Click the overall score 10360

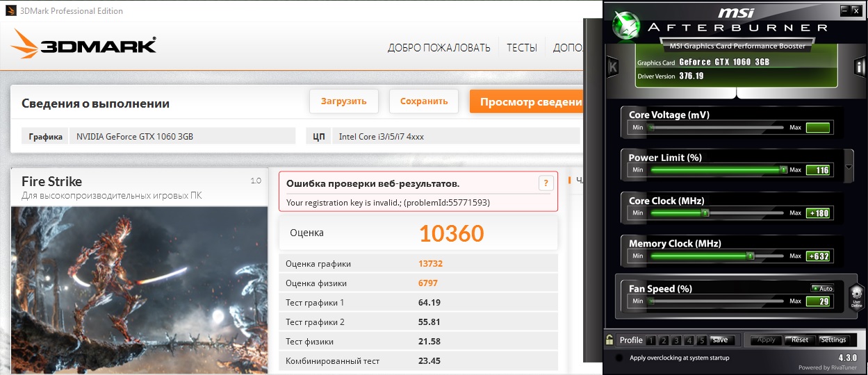click(451, 233)
